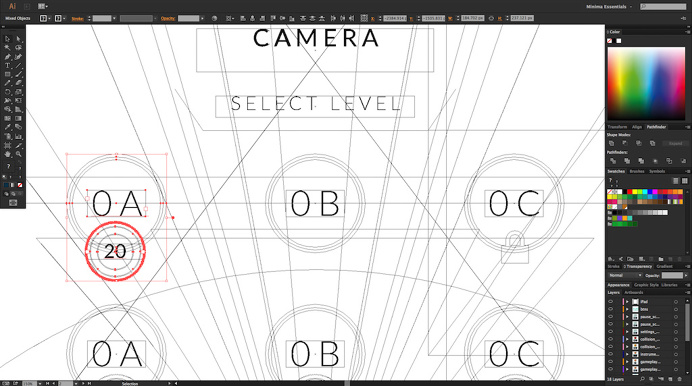Screen dimensions: 692x386
Task: Select the Artboard tool
Action: pyautogui.click(x=8, y=145)
